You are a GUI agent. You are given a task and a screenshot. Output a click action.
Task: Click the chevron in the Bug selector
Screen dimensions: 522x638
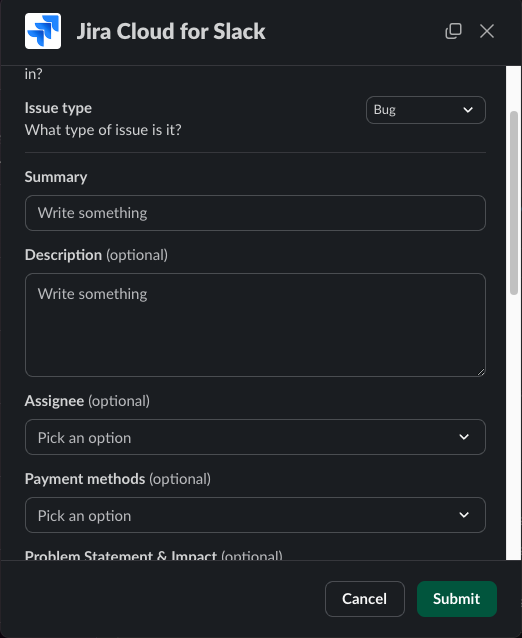tap(468, 110)
